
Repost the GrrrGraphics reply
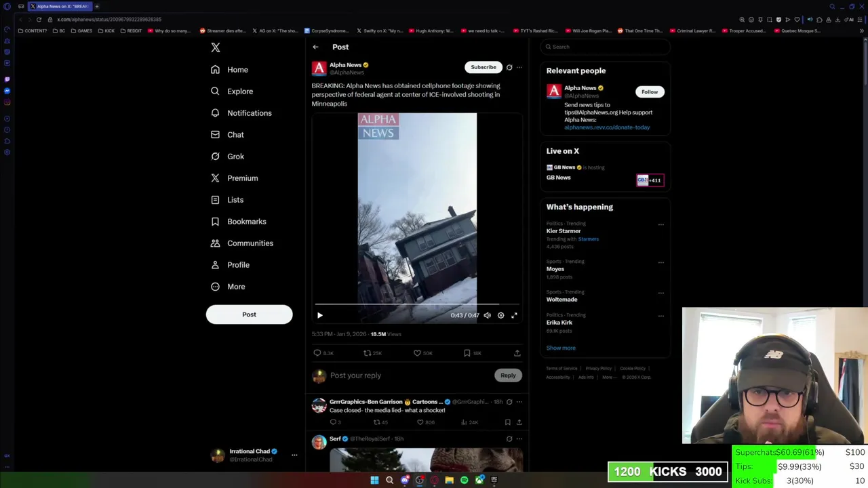pyautogui.click(x=382, y=422)
